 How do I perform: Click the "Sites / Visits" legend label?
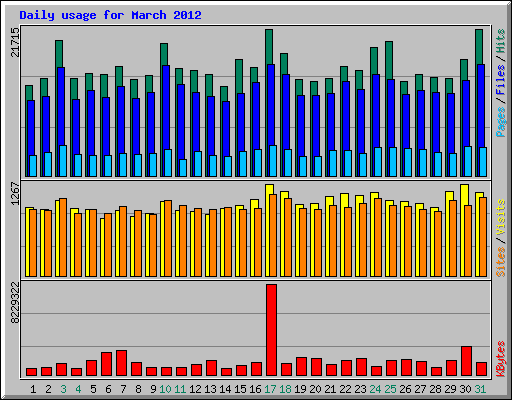[x=501, y=238]
